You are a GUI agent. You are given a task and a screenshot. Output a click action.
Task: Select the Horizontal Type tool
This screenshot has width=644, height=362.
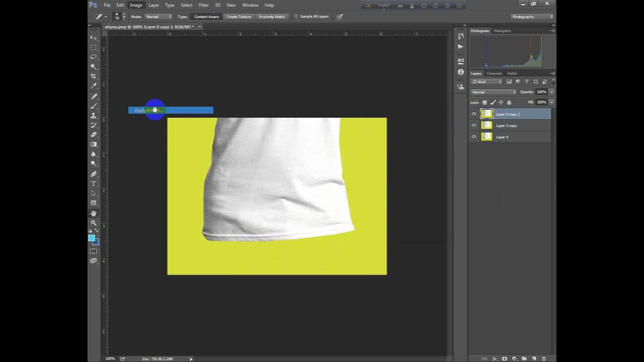pos(94,184)
